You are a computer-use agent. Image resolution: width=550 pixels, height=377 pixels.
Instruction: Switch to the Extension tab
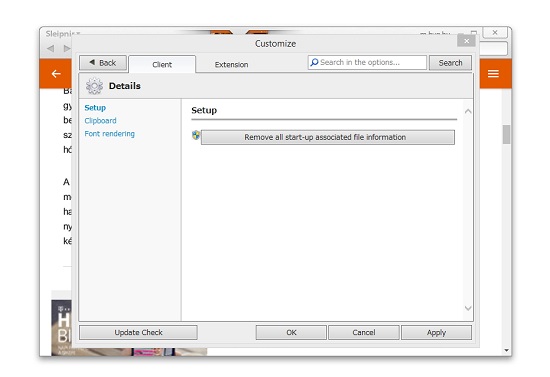coord(232,65)
